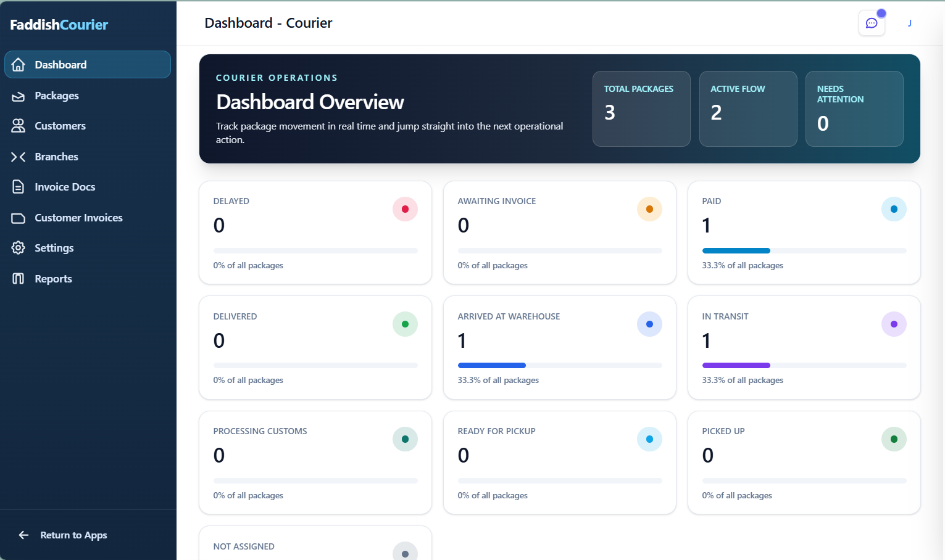Open the Packages menu item
This screenshot has height=560, width=945.
(57, 96)
